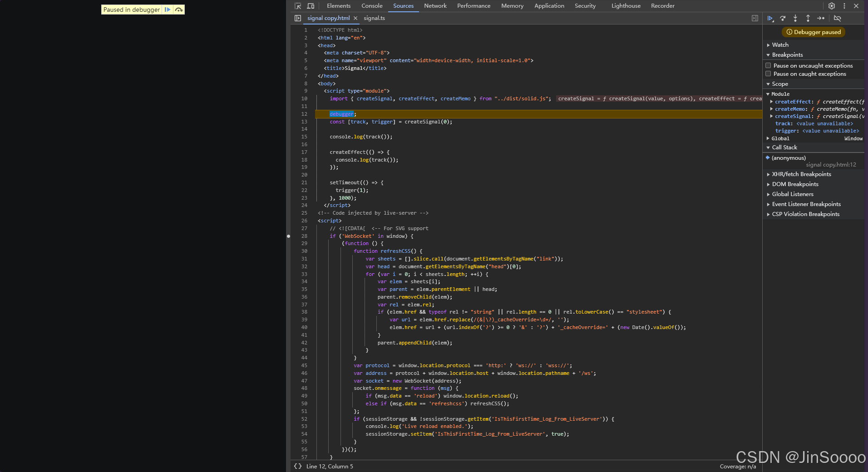
Task: Deactivate breakpoints icon
Action: click(x=838, y=18)
